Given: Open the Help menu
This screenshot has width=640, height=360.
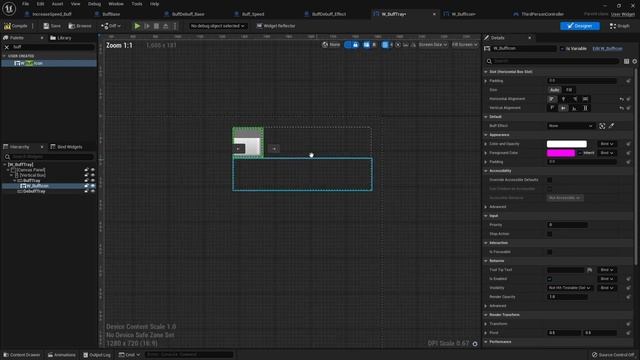Looking at the screenshot, I should tap(154, 4).
